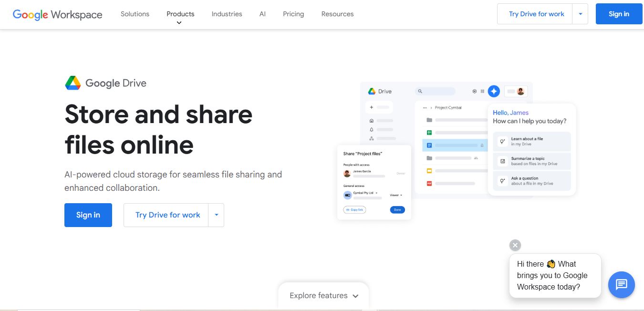Image resolution: width=644 pixels, height=311 pixels.
Task: Open the apps grid icon in the Drive preview
Action: 482,91
